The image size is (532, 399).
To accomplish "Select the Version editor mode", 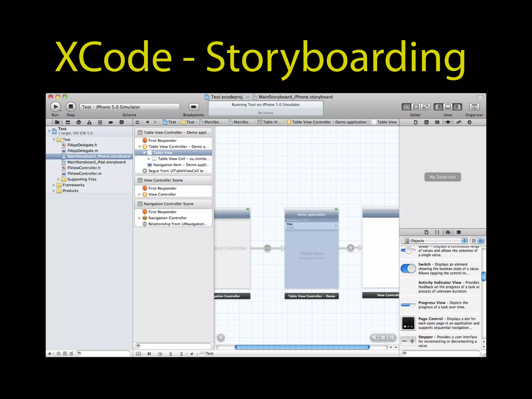I will tap(425, 107).
